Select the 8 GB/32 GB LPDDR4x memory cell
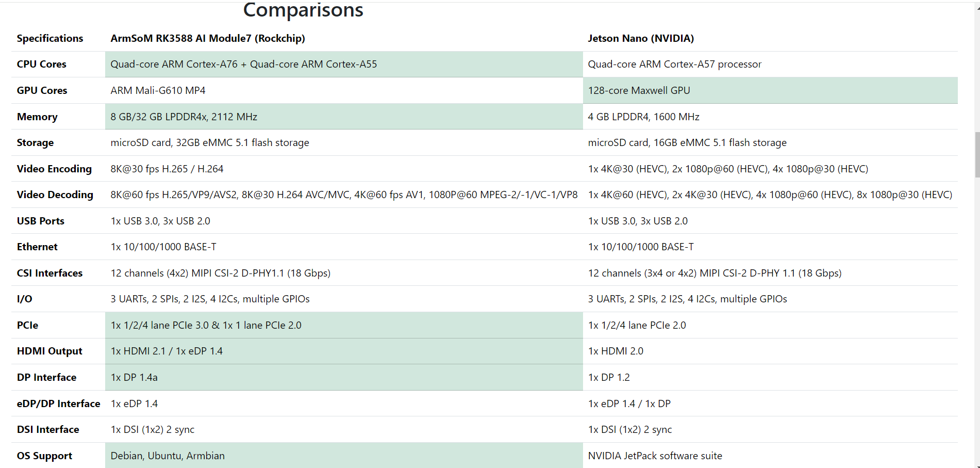The image size is (980, 468). 184,117
